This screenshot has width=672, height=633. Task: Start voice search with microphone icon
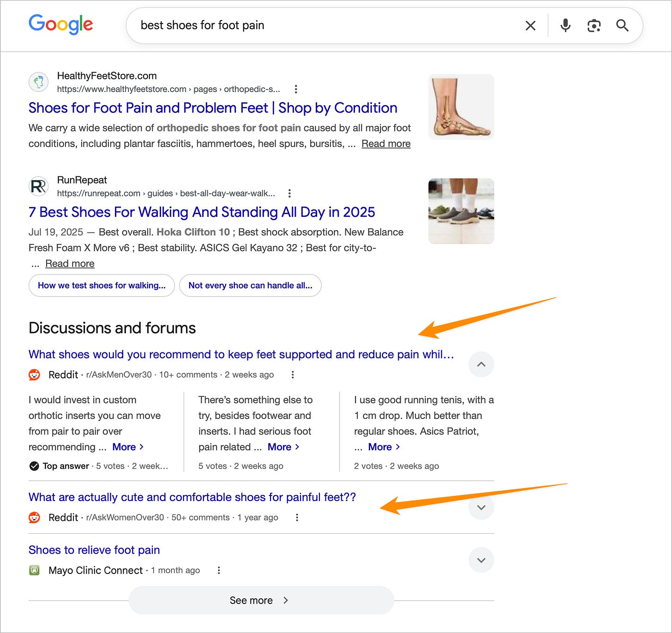coord(565,25)
